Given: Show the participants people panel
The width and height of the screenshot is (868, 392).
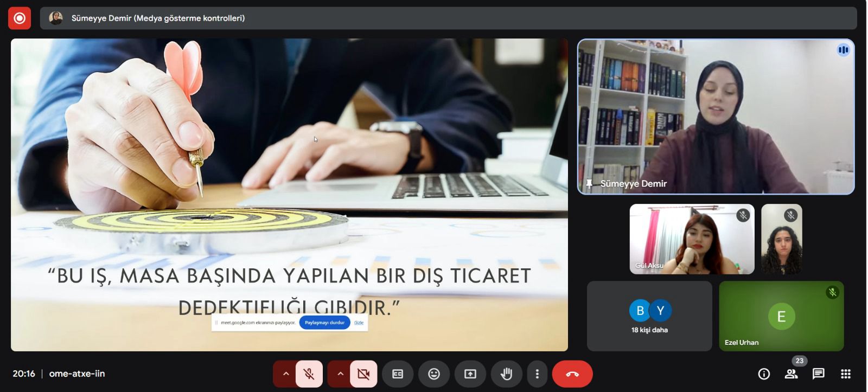Looking at the screenshot, I should pos(791,374).
